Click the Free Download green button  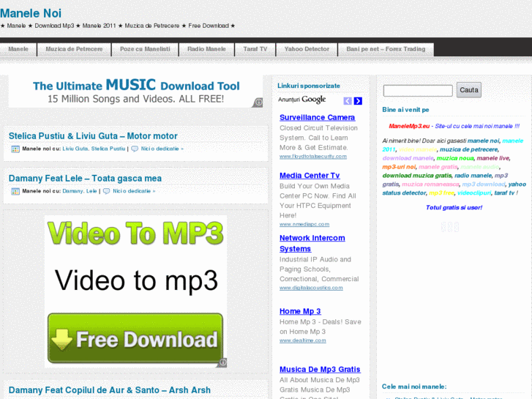[135, 338]
